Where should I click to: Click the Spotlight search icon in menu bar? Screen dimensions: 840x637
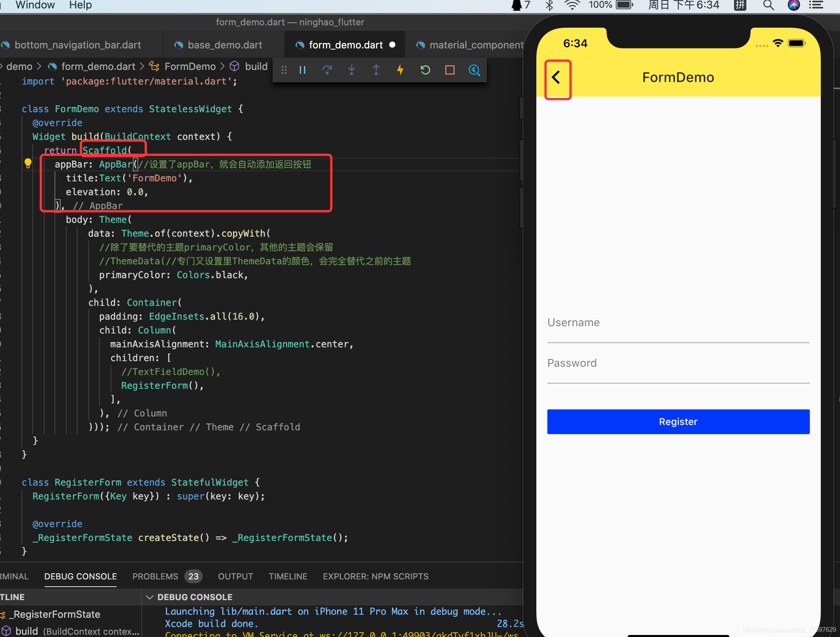(769, 5)
